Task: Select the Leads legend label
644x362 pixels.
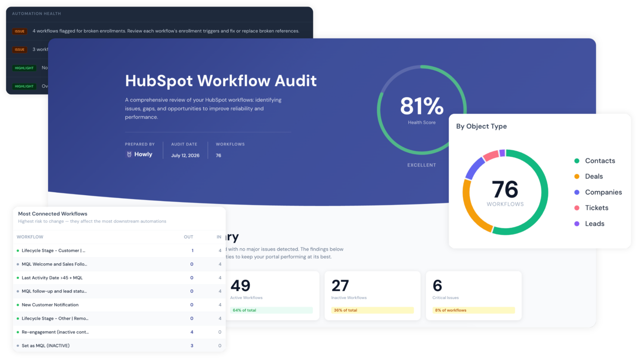Action: point(595,224)
